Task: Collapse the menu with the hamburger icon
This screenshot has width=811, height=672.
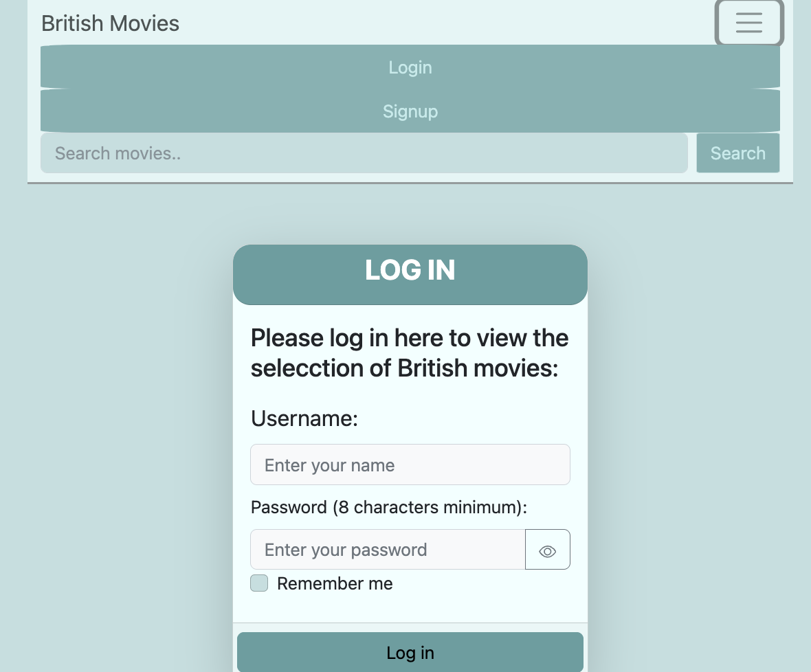Action: (x=749, y=23)
